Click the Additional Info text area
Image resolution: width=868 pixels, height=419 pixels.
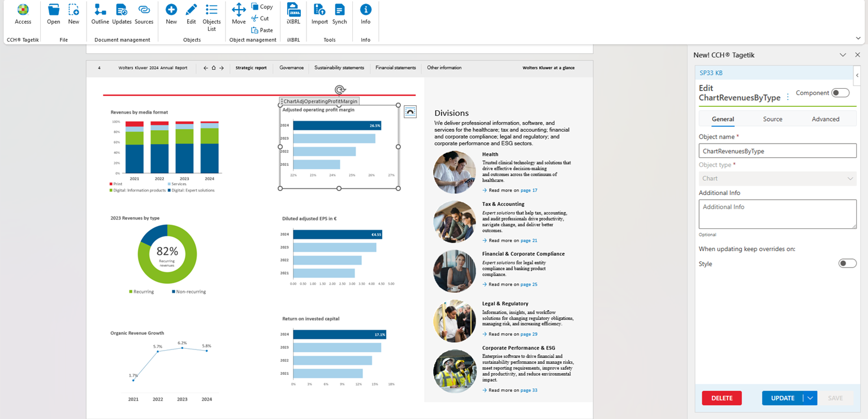(x=778, y=214)
